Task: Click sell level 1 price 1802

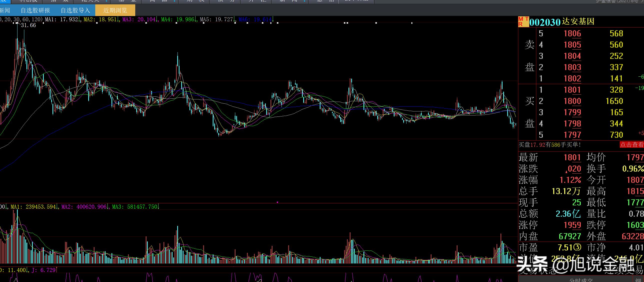Action: tap(572, 79)
